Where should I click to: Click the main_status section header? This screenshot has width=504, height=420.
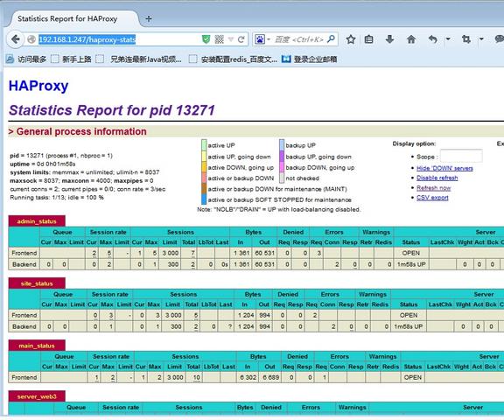(37, 346)
